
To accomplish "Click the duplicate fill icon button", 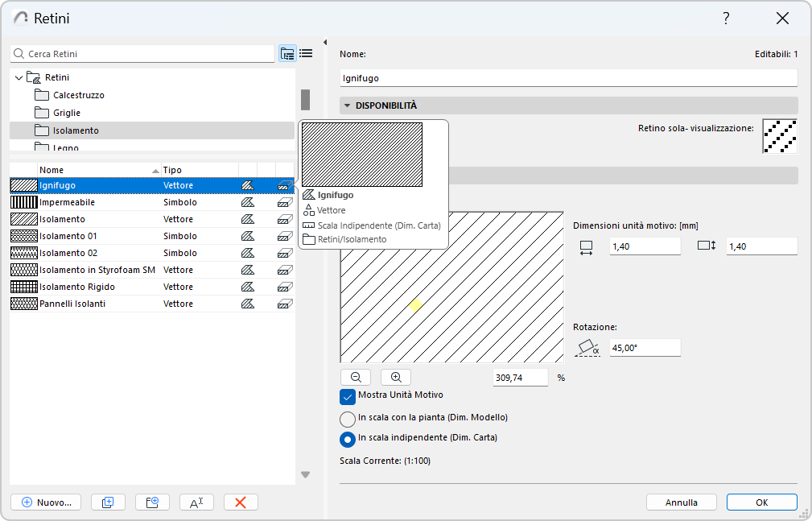I will point(108,502).
